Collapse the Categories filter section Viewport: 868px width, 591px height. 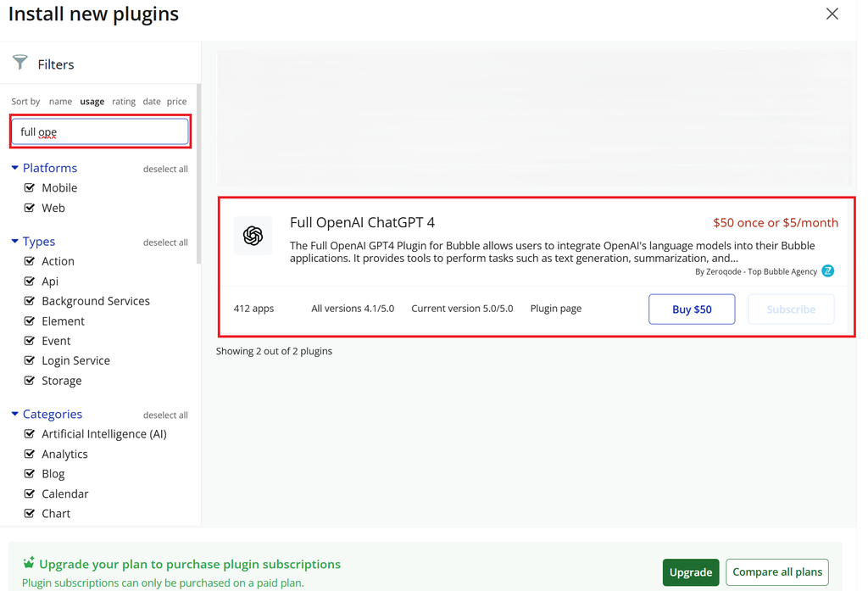[x=15, y=415]
